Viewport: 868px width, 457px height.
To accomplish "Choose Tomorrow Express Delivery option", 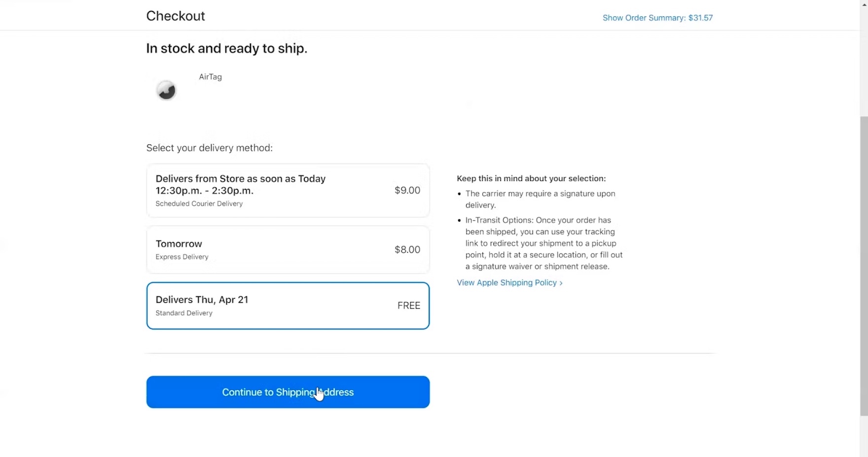I will [288, 249].
